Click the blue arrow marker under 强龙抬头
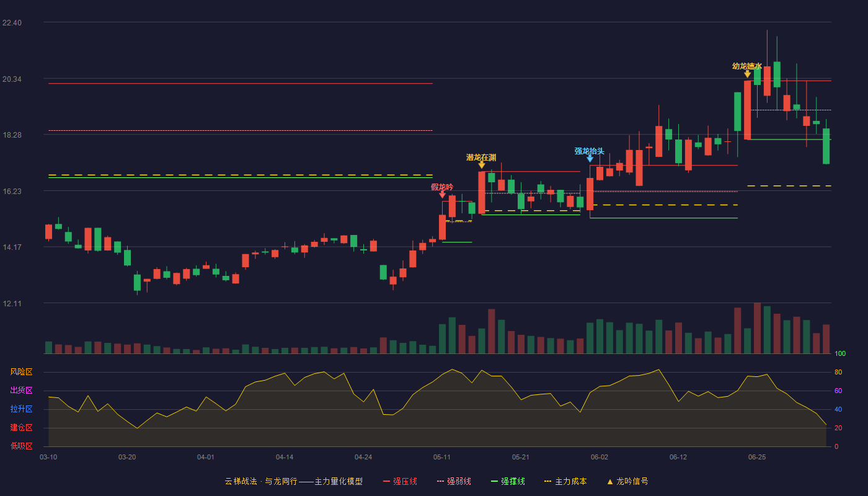Viewport: 868px width, 496px height. pos(590,159)
